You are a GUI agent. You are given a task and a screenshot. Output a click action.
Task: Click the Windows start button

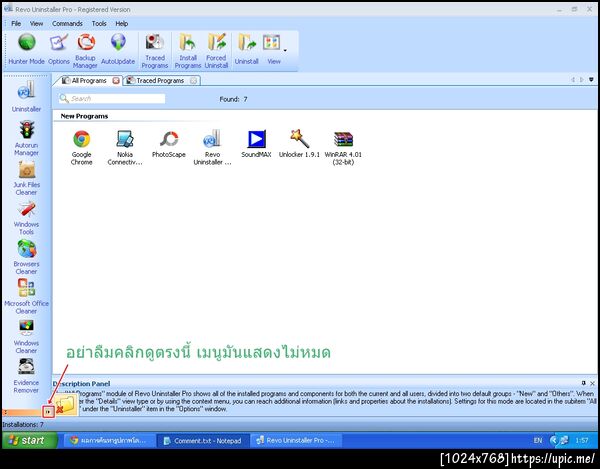pyautogui.click(x=30, y=440)
